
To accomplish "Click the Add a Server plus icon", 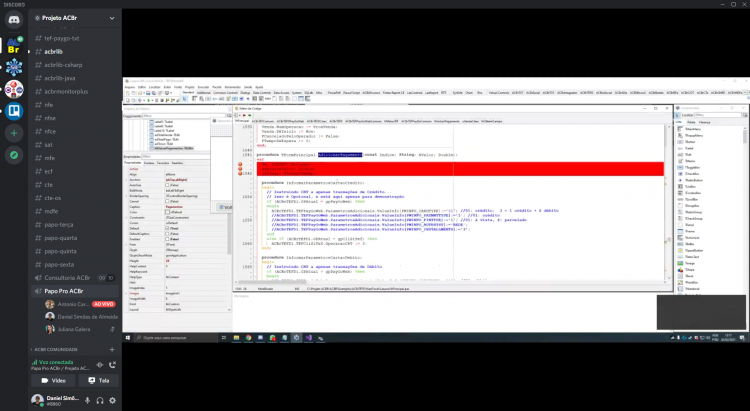I will pyautogui.click(x=14, y=133).
